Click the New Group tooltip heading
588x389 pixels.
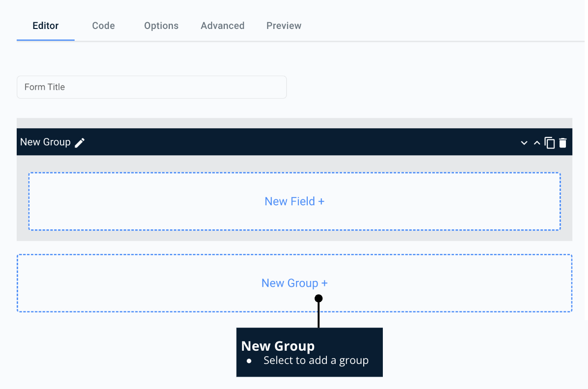coord(278,346)
